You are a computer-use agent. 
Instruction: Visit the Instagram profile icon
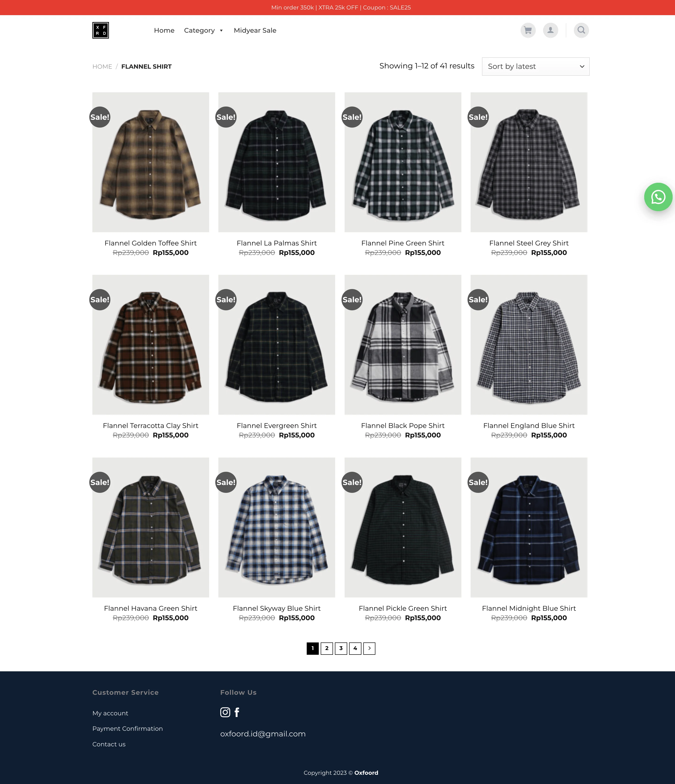point(225,713)
